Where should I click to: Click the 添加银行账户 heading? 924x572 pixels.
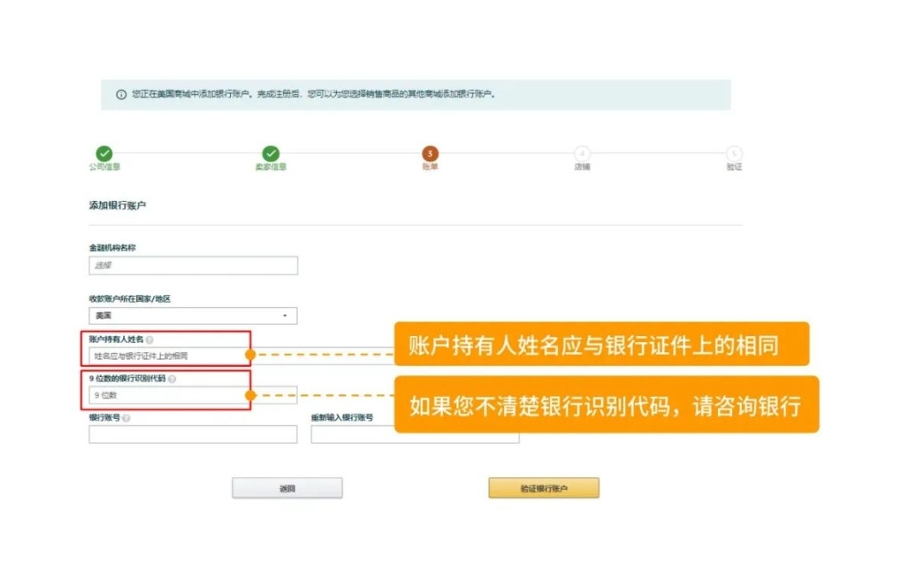pyautogui.click(x=117, y=205)
